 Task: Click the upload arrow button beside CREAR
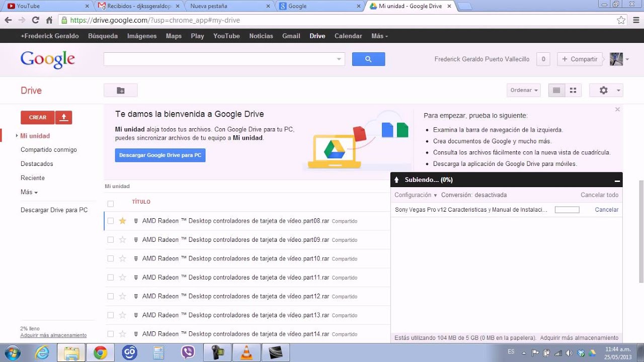pyautogui.click(x=63, y=117)
